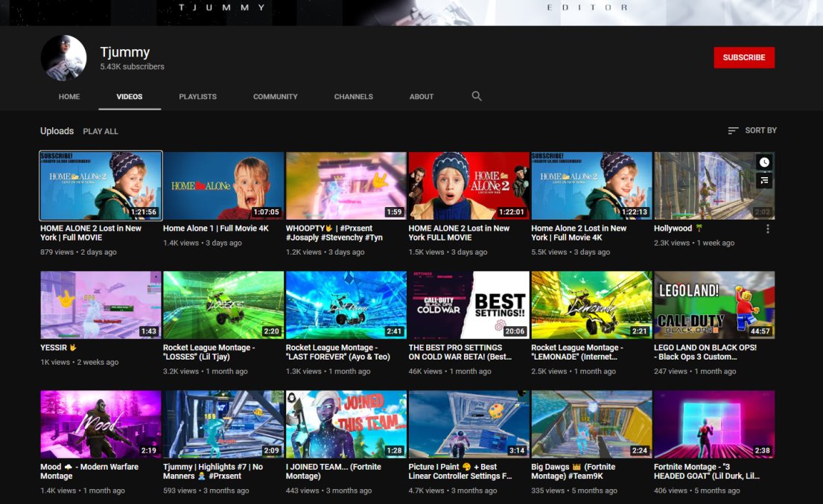Click the Play All link
The height and width of the screenshot is (504, 823).
pos(101,131)
